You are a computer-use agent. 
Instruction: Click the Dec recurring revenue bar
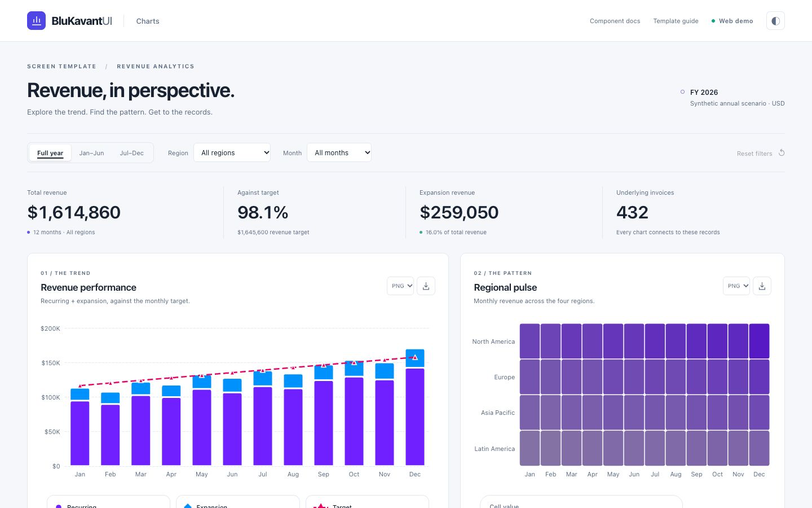[x=415, y=417]
